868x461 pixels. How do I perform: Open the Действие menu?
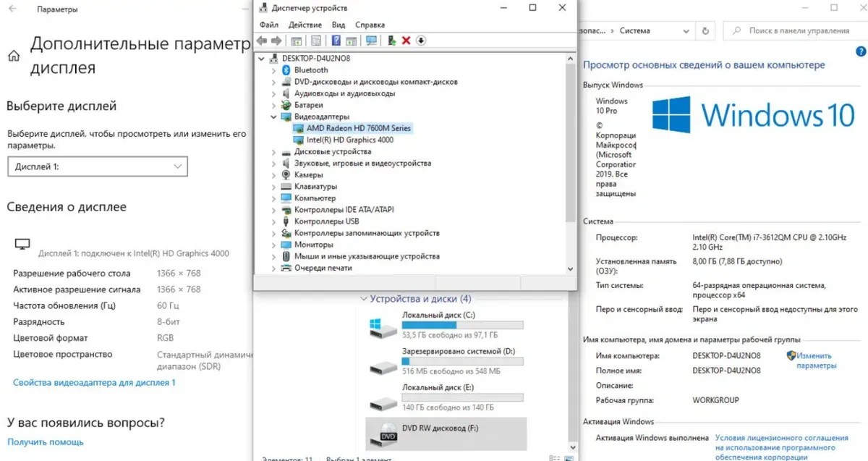[x=305, y=25]
